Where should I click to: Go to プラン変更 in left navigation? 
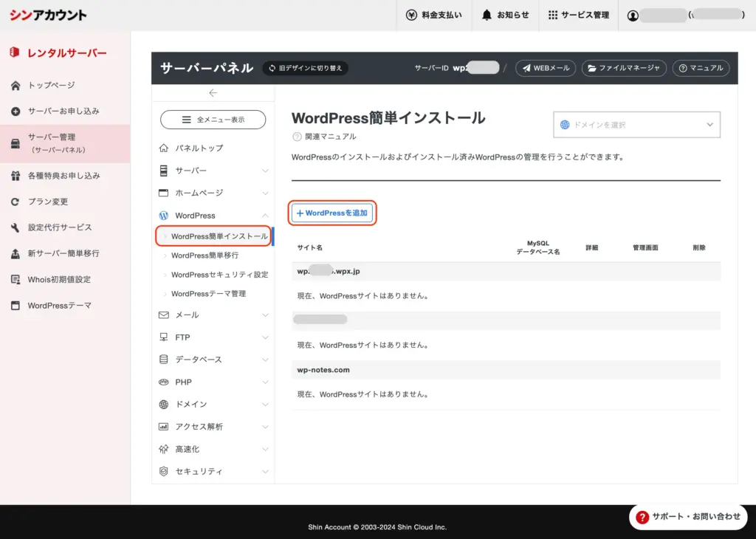click(x=49, y=202)
